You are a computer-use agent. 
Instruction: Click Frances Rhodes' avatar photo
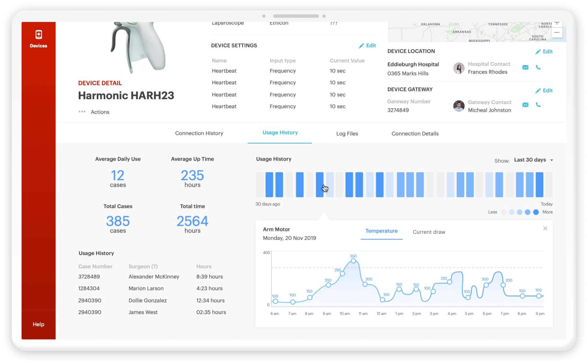[x=459, y=68]
